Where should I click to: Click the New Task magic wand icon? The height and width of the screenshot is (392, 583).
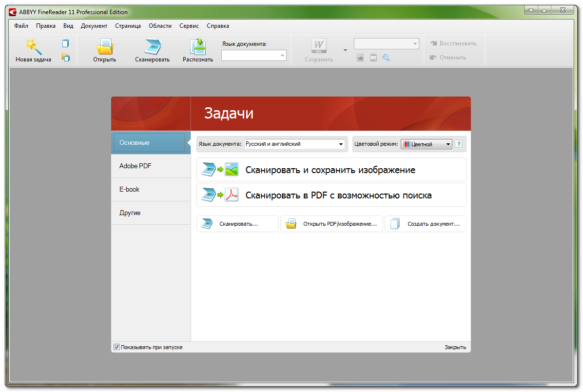(33, 47)
